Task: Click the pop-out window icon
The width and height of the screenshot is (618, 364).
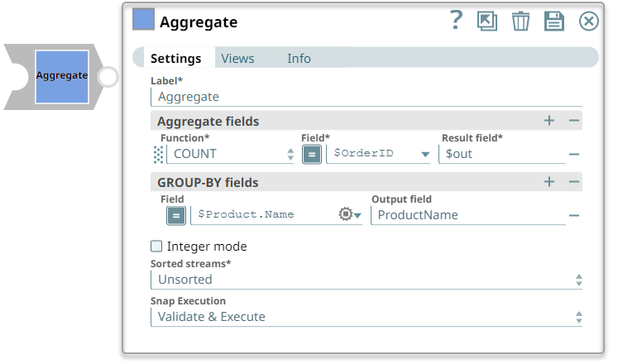Action: click(487, 22)
